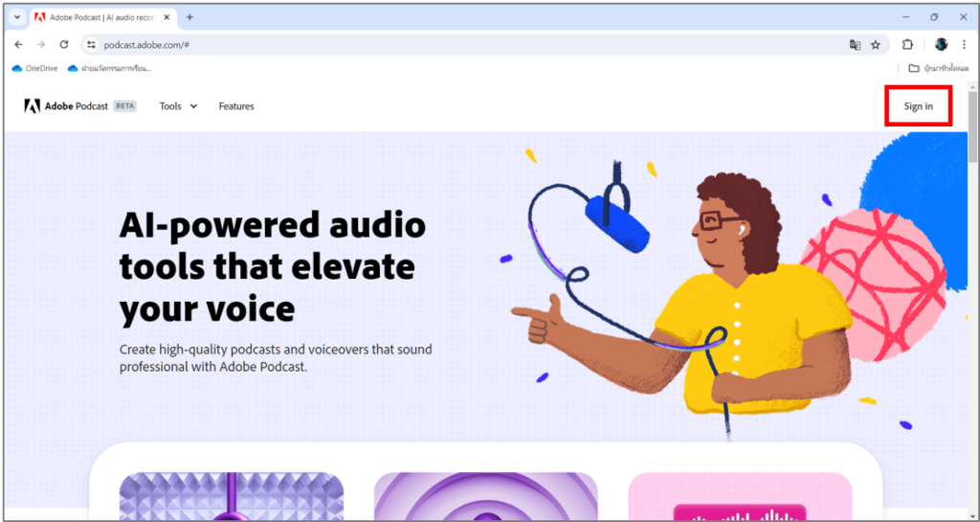Screen dimensions: 980x522
Task: Click the forward navigation arrow
Action: click(41, 44)
